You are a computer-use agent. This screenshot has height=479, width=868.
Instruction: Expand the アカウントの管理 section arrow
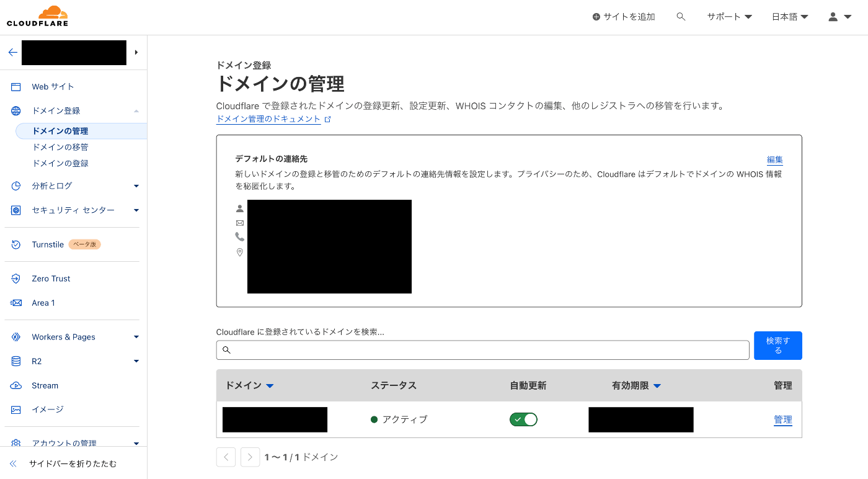point(136,443)
